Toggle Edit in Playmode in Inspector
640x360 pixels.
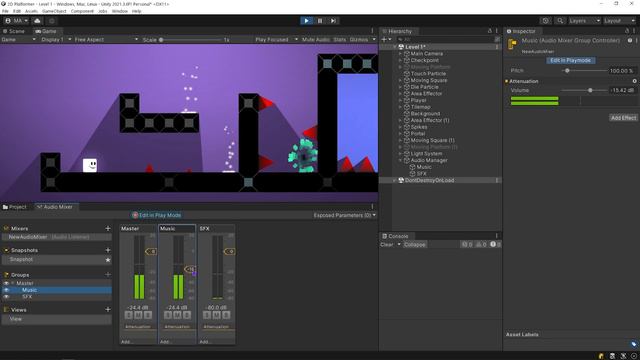click(x=570, y=60)
